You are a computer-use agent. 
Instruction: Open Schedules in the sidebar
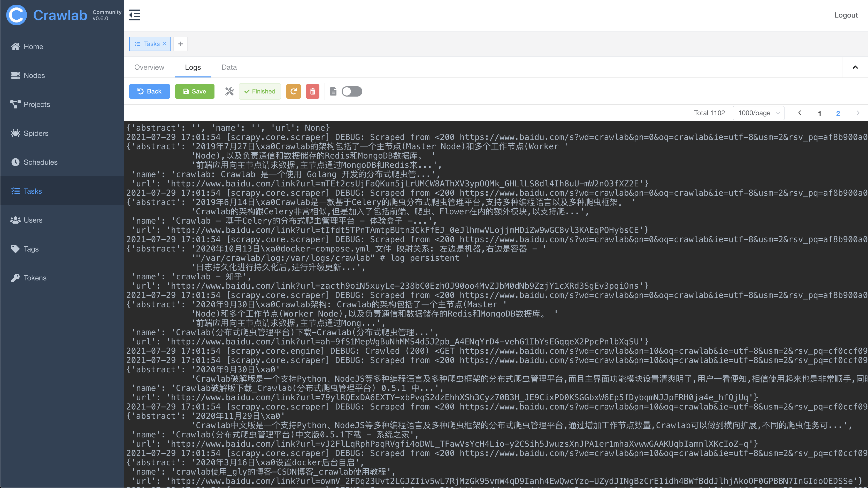[40, 162]
